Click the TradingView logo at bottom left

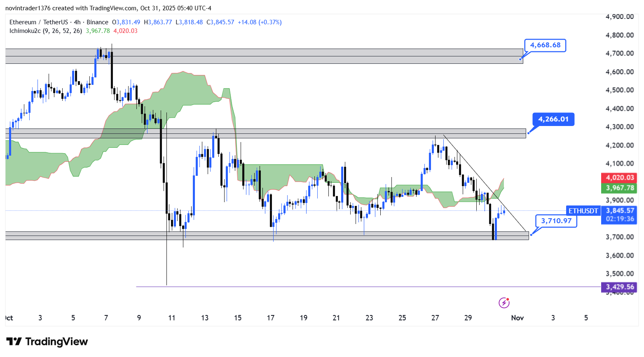click(x=47, y=341)
